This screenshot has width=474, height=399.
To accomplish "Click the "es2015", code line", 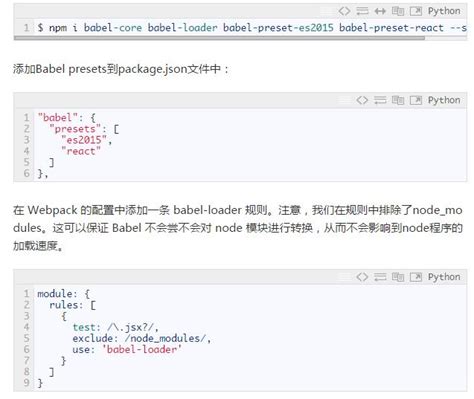I will [87, 140].
